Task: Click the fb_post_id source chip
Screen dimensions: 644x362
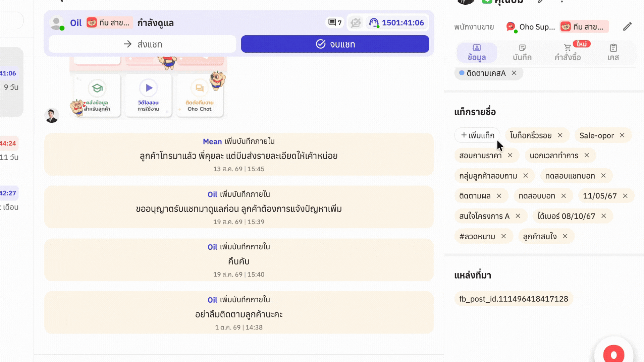Action: pos(514,299)
